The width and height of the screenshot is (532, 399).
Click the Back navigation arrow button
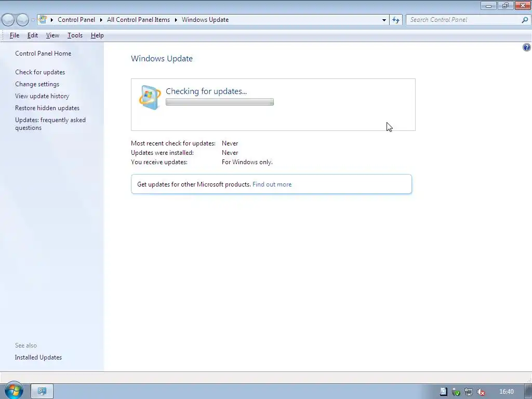point(8,20)
